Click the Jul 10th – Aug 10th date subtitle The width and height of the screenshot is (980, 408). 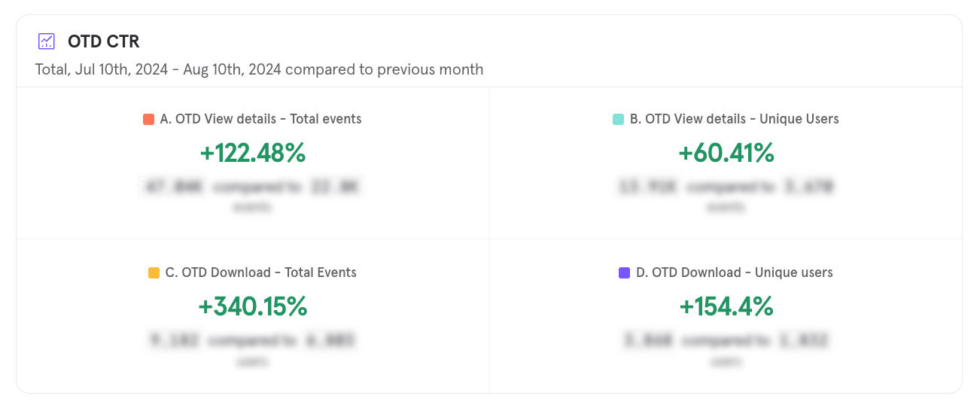point(259,69)
